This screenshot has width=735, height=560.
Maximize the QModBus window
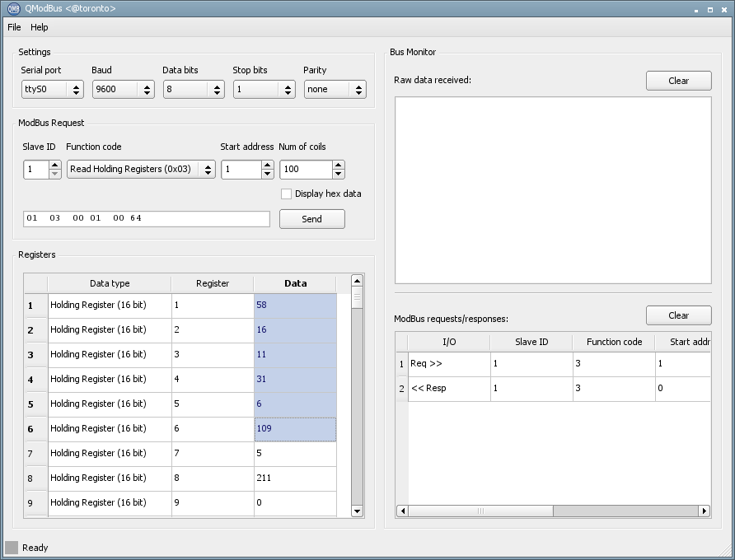tap(710, 10)
